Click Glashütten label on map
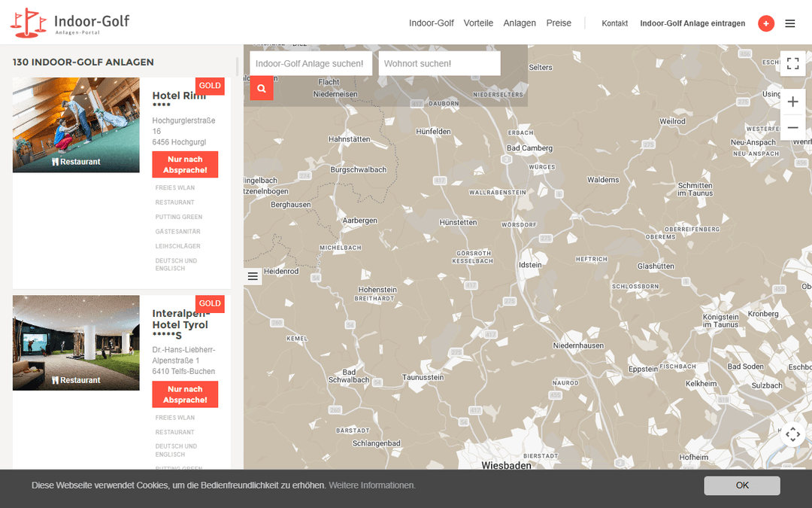 tap(656, 266)
